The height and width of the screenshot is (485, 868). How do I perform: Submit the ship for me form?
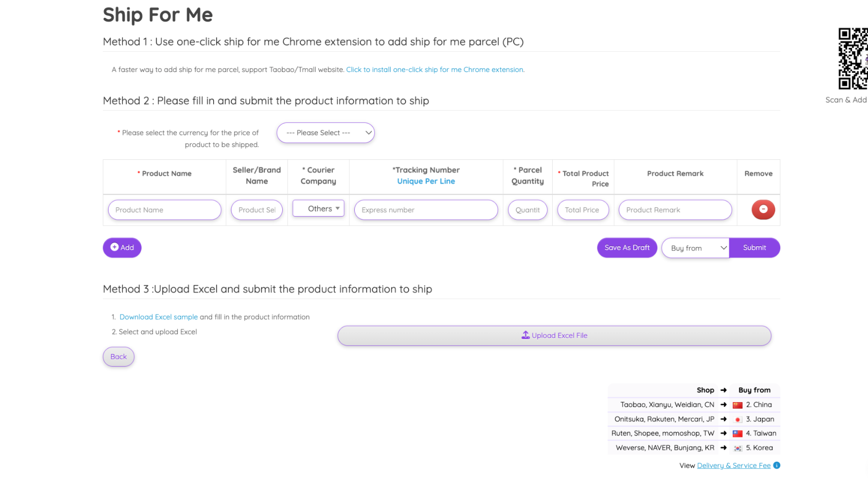[754, 247]
